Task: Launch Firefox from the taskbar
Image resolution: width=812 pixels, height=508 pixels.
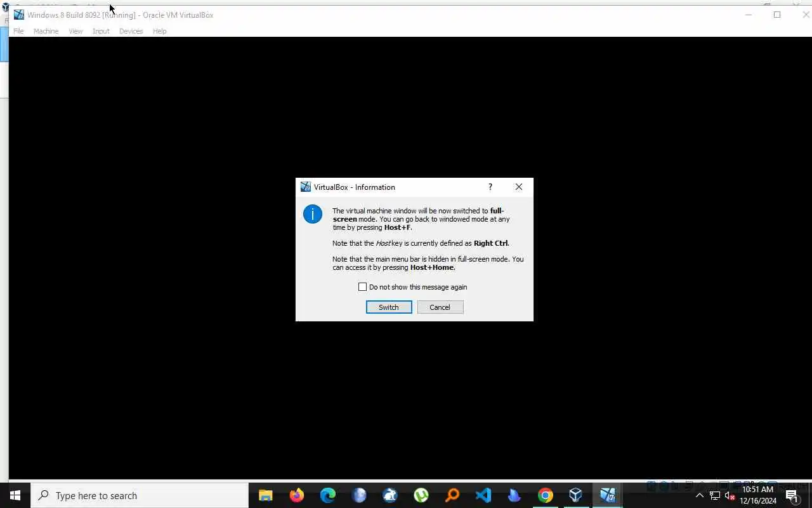Action: [296, 495]
